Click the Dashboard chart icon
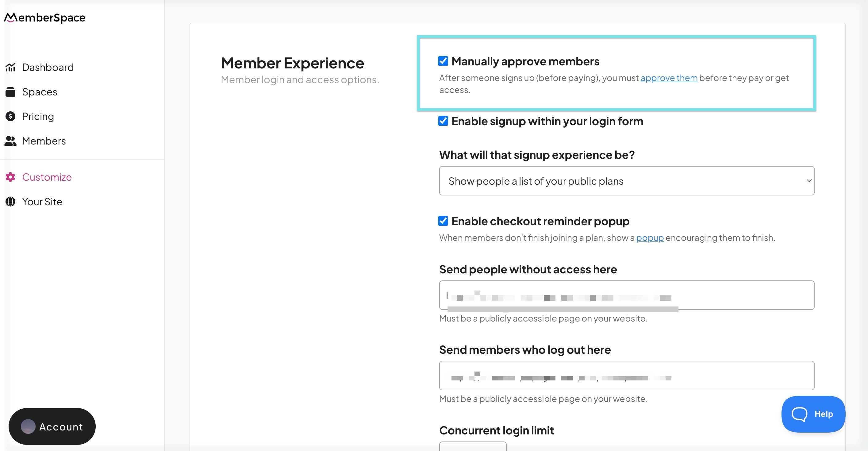The image size is (868, 451). click(10, 67)
